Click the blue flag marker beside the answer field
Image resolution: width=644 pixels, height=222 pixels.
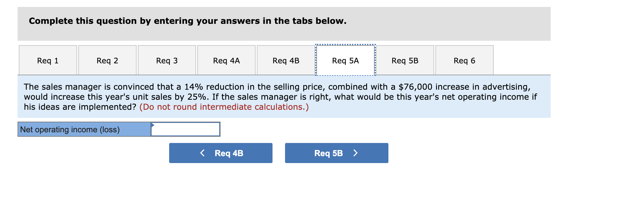[x=153, y=125]
